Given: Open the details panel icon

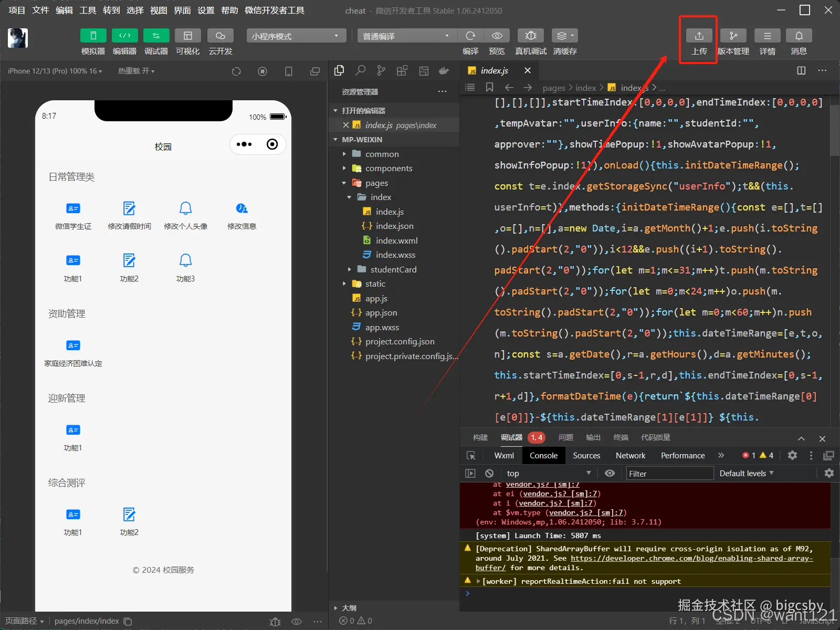Looking at the screenshot, I should coord(768,36).
